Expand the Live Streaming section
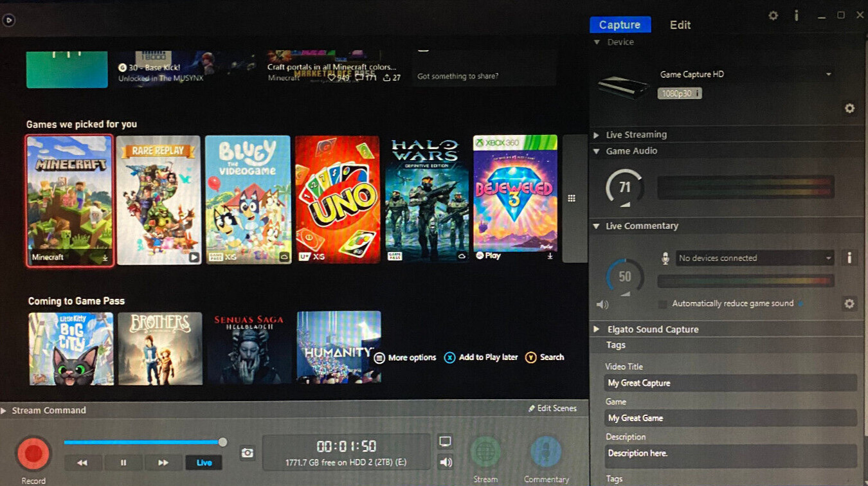The width and height of the screenshot is (868, 486). (597, 135)
